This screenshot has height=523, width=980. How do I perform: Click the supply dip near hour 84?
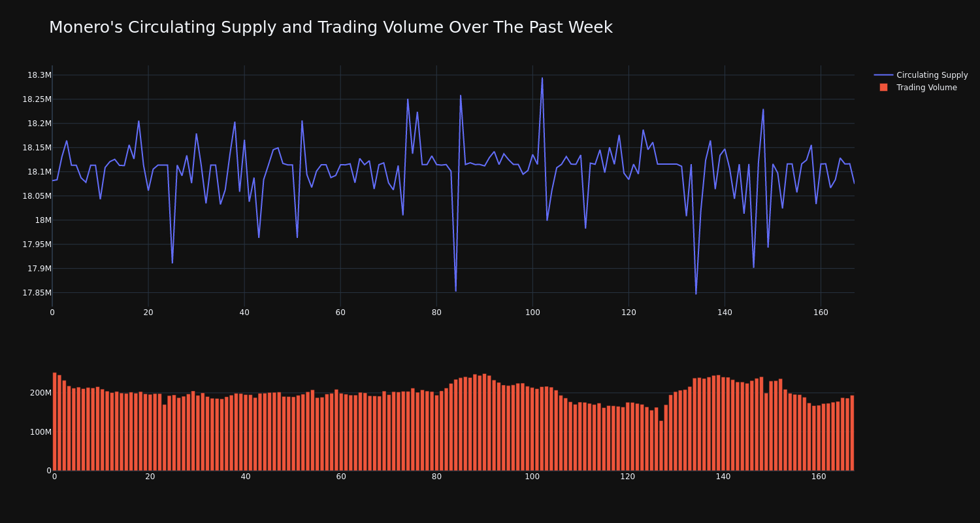click(456, 290)
